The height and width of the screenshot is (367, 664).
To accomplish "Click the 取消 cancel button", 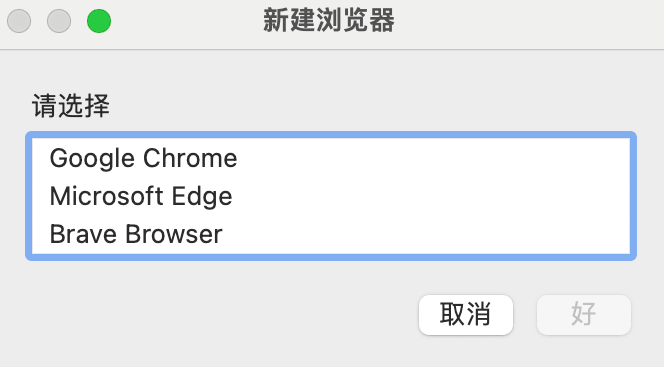I will [466, 315].
